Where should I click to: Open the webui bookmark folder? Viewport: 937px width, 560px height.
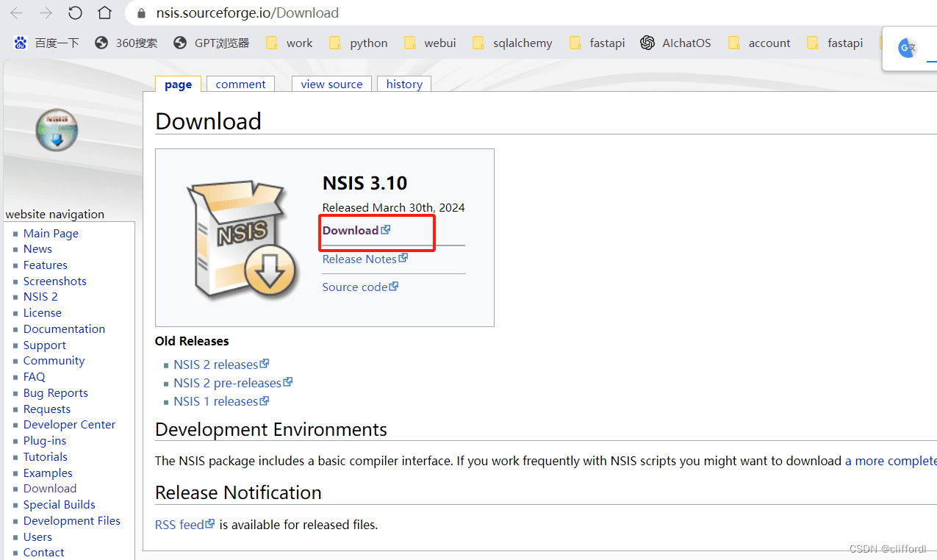(x=430, y=43)
